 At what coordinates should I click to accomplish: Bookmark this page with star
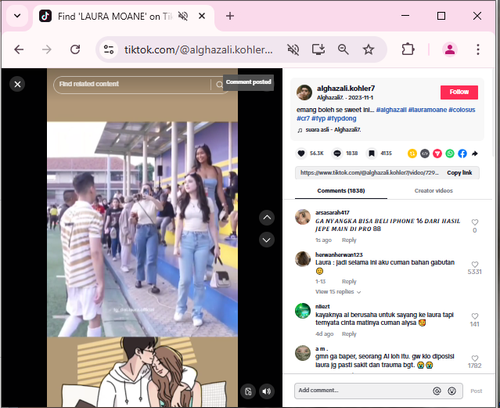(368, 50)
